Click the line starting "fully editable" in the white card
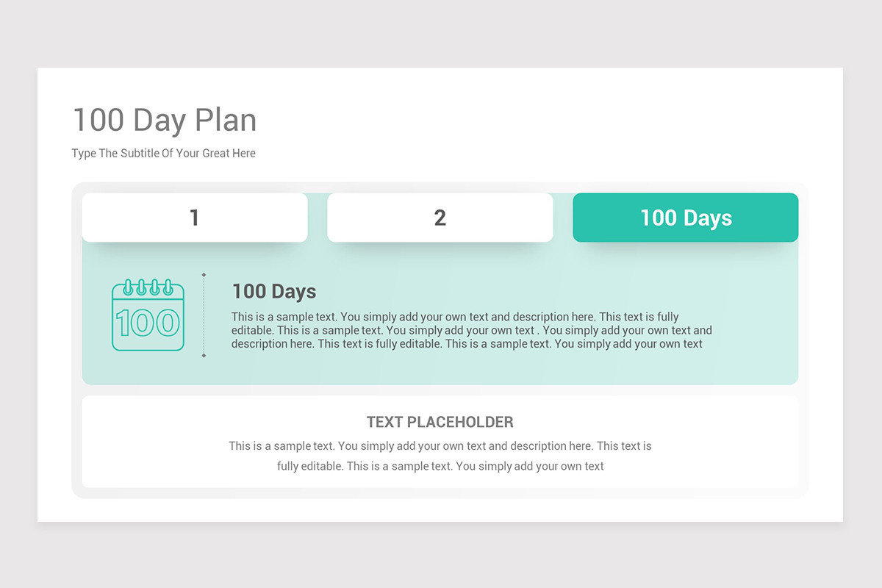This screenshot has height=588, width=882. pyautogui.click(x=440, y=465)
